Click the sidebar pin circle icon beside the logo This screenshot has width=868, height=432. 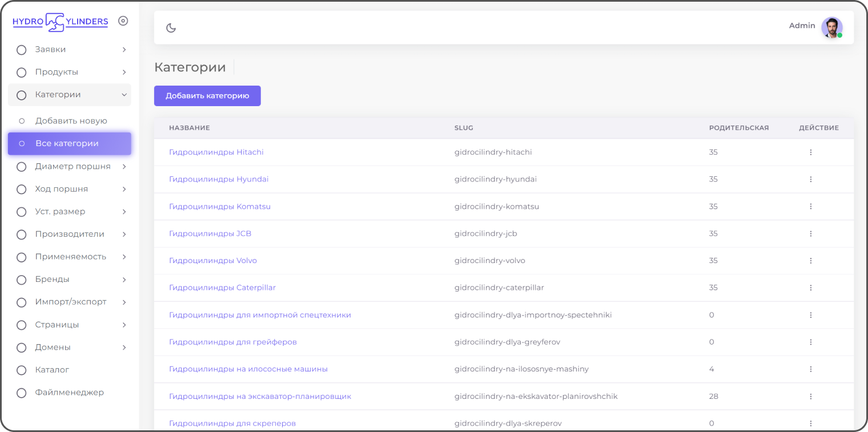pyautogui.click(x=123, y=21)
